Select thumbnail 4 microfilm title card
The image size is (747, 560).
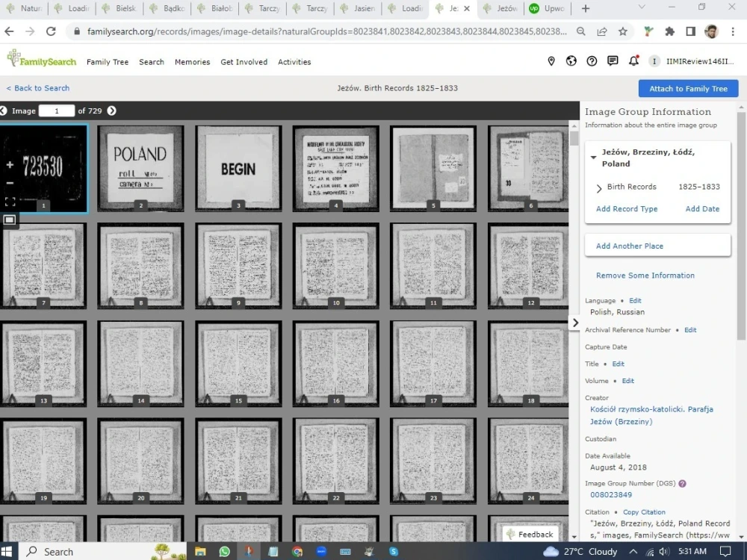[x=336, y=168]
